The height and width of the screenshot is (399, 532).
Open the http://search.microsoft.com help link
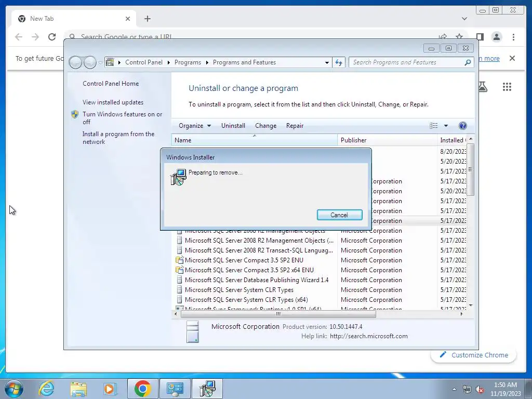coord(369,336)
